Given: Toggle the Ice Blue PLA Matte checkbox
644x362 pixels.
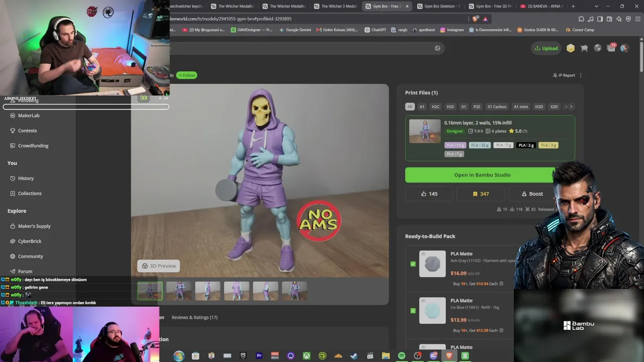Looking at the screenshot, I should coord(413,311).
